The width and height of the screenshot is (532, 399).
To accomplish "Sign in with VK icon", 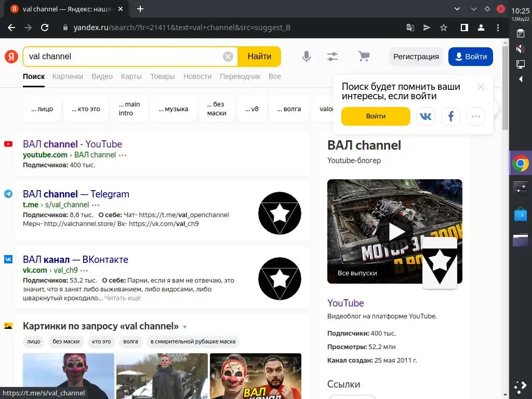I will click(426, 116).
